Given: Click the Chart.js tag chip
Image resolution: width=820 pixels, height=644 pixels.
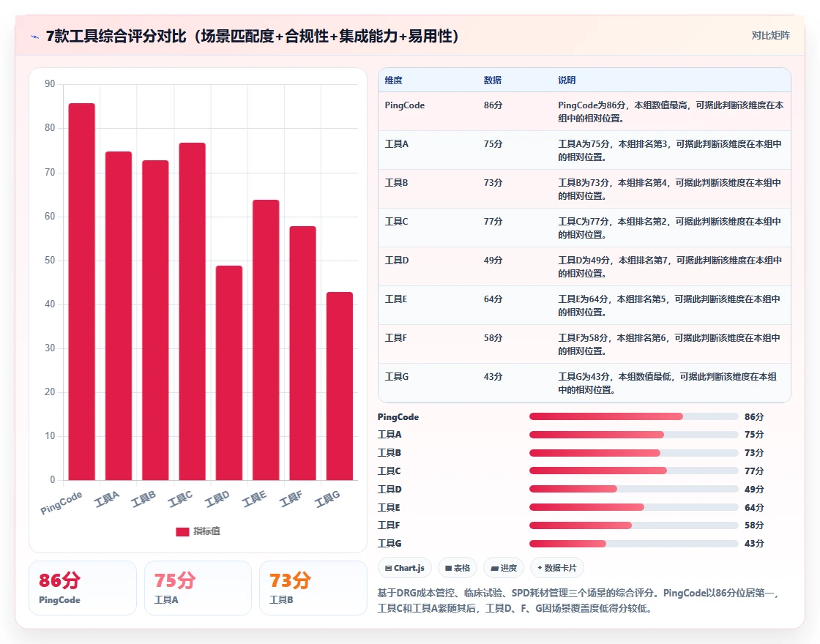Looking at the screenshot, I should [404, 568].
